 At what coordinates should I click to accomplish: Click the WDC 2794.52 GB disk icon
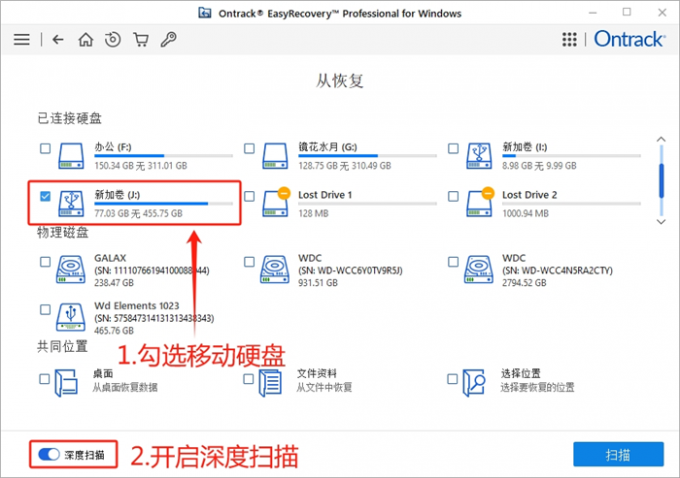point(478,269)
